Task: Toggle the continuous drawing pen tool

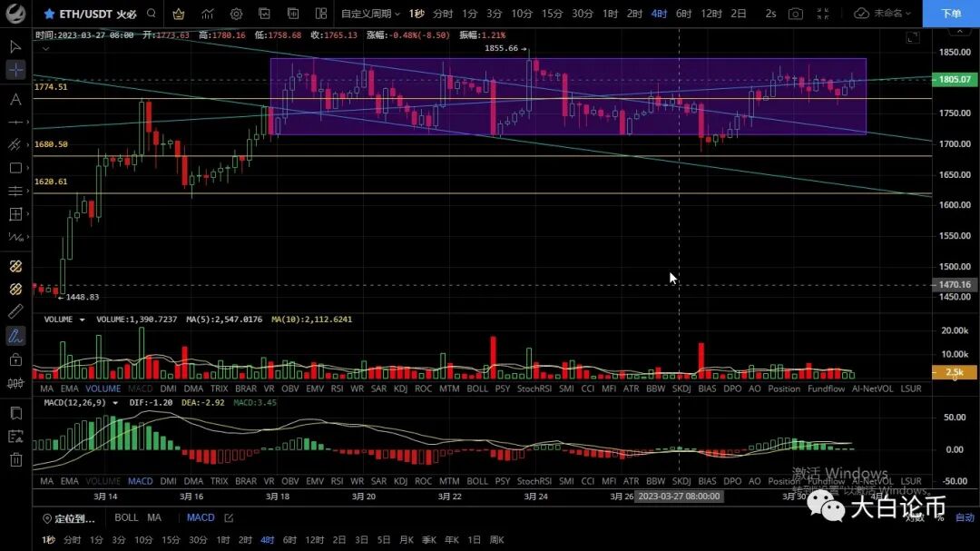Action: [15, 336]
